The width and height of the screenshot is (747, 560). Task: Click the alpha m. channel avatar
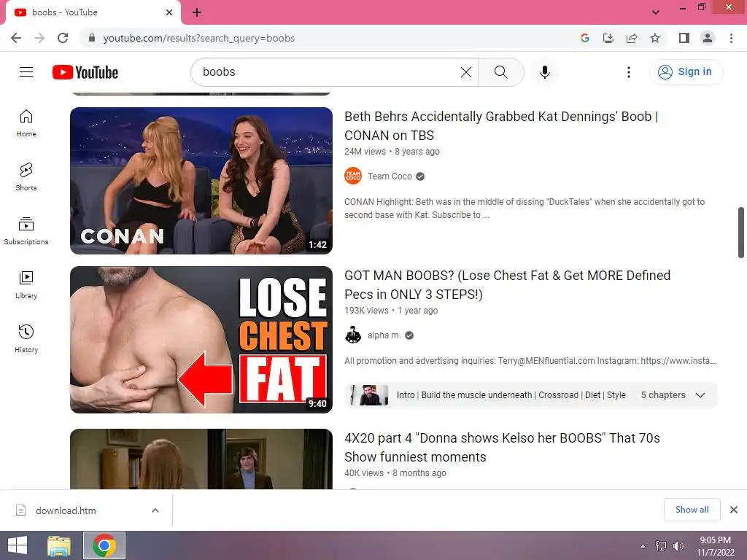click(353, 335)
